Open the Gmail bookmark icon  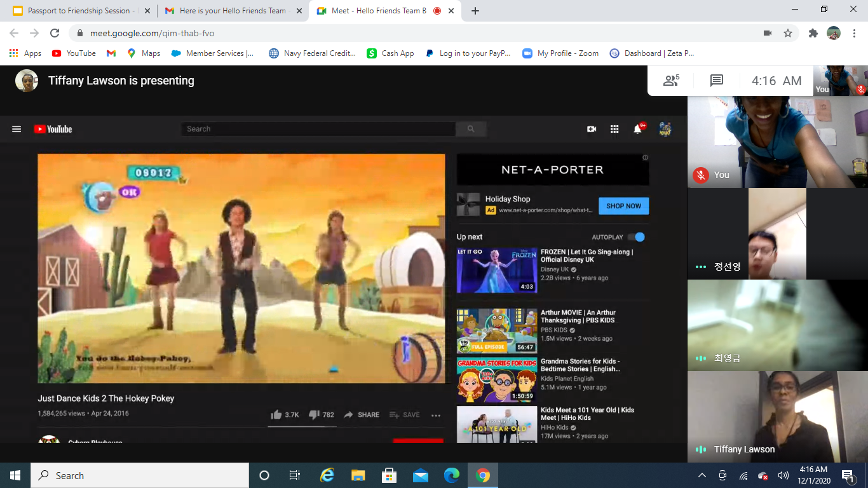click(111, 53)
